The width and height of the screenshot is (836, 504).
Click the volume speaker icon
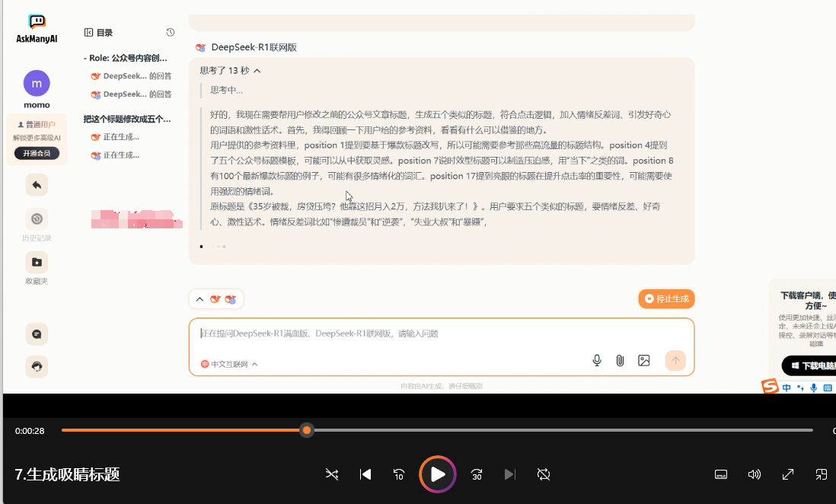(755, 474)
